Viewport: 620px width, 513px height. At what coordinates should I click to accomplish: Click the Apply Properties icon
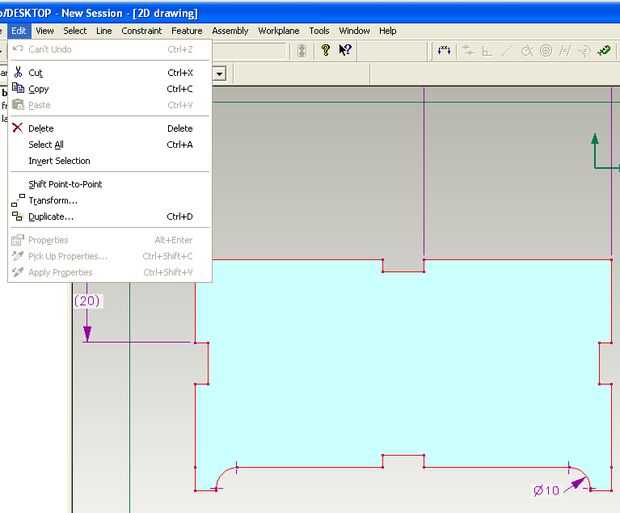17,272
